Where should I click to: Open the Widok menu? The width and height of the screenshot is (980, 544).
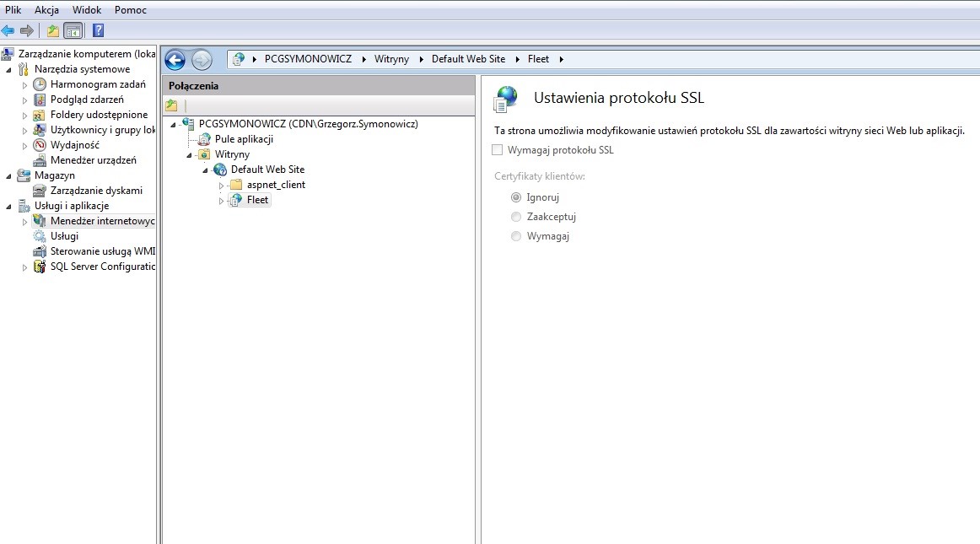click(x=87, y=10)
